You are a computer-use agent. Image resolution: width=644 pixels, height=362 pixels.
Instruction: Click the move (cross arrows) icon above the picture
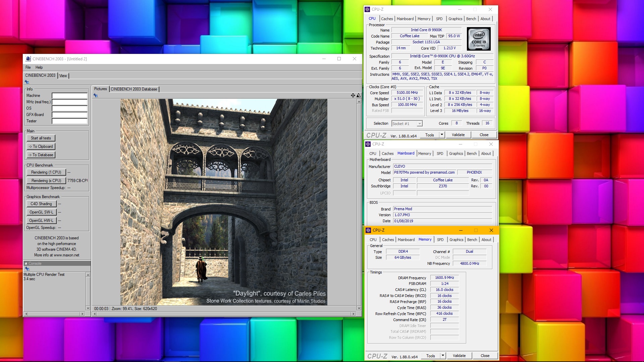click(x=353, y=96)
